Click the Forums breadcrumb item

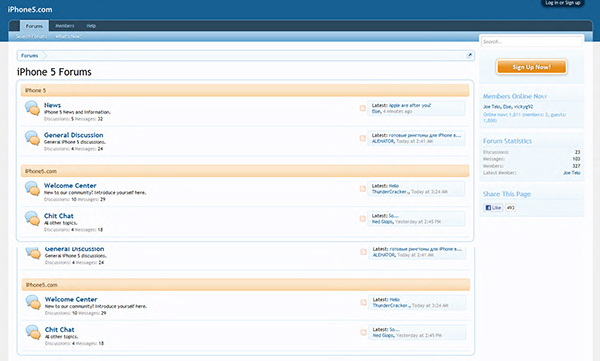click(x=29, y=56)
